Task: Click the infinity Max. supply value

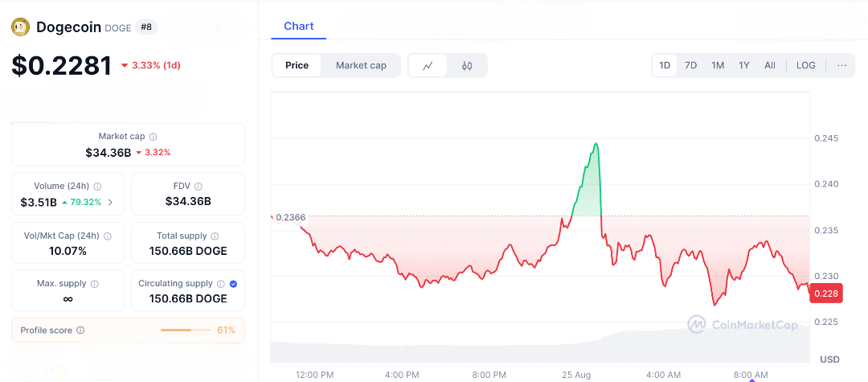Action: click(x=68, y=299)
